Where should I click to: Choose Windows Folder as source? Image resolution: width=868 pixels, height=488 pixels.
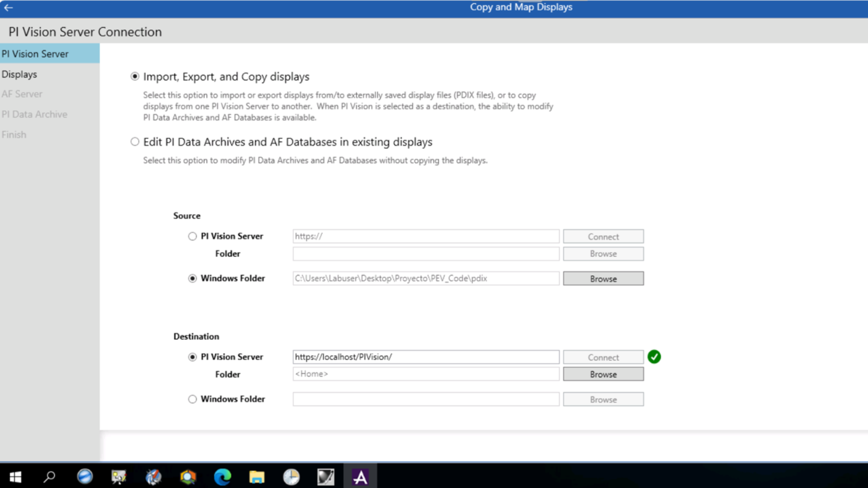(192, 278)
